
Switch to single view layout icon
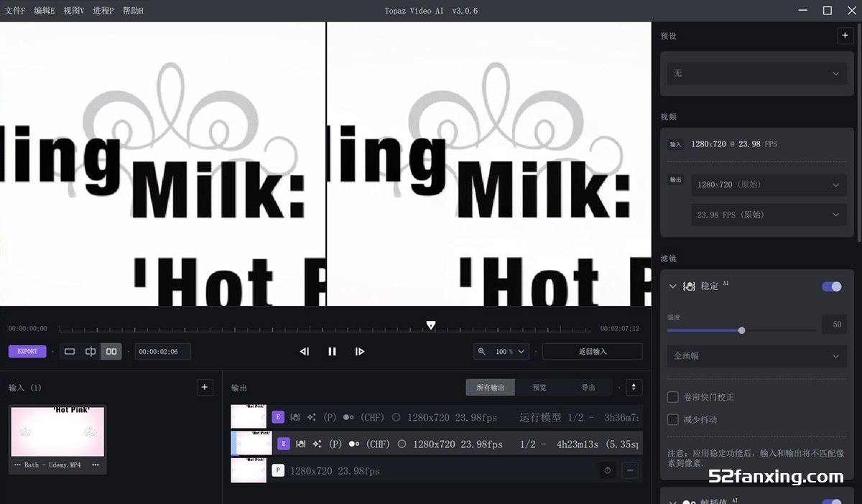(x=70, y=351)
